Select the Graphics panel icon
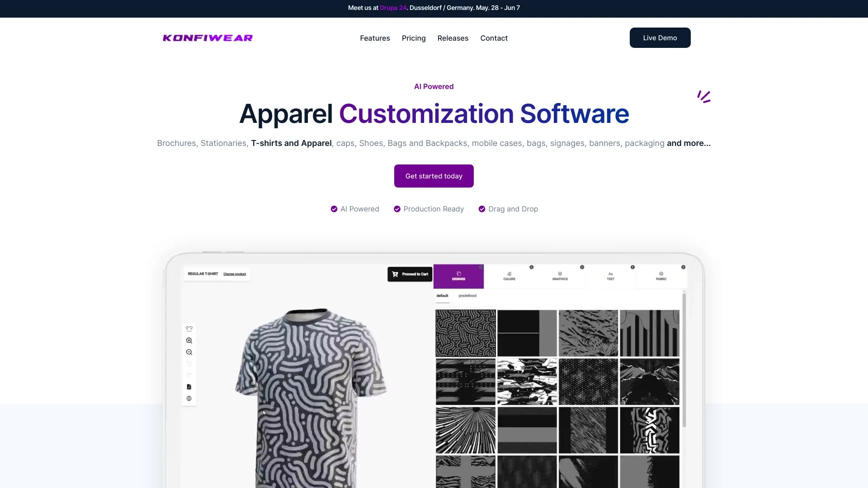 click(x=560, y=277)
